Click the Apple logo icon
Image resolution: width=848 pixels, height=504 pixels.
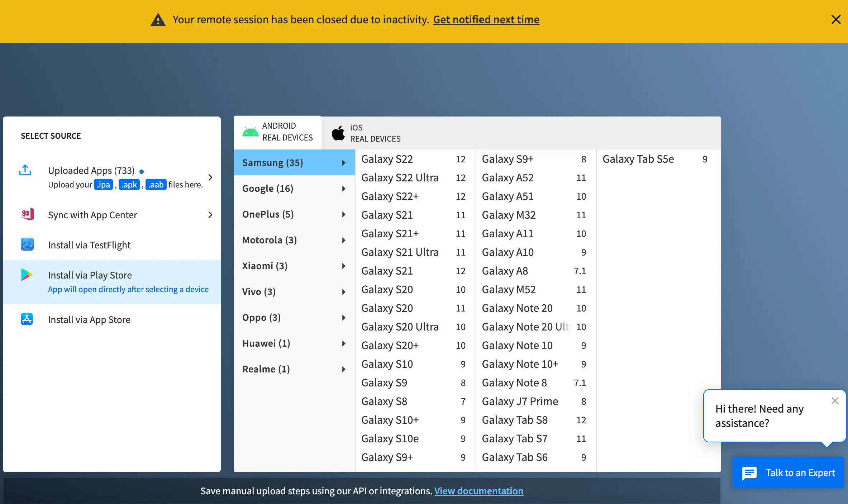pyautogui.click(x=338, y=133)
